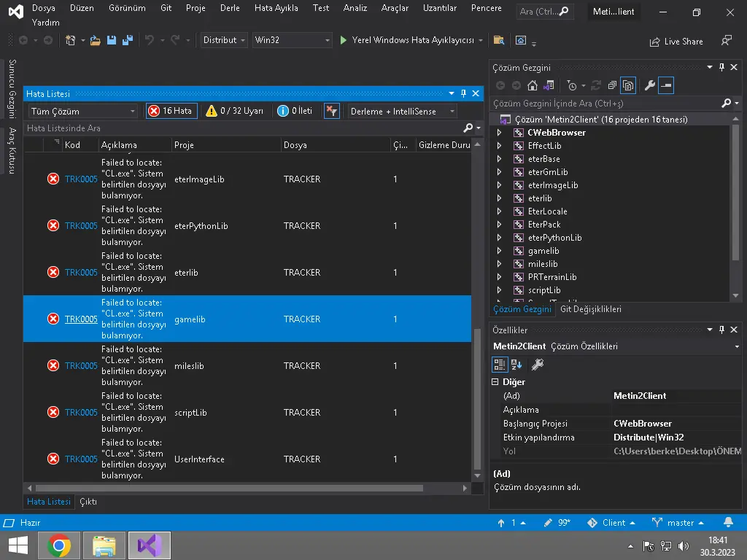
Task: Click the Show All Files icon in Çözüm Gezgini
Action: pos(628,86)
